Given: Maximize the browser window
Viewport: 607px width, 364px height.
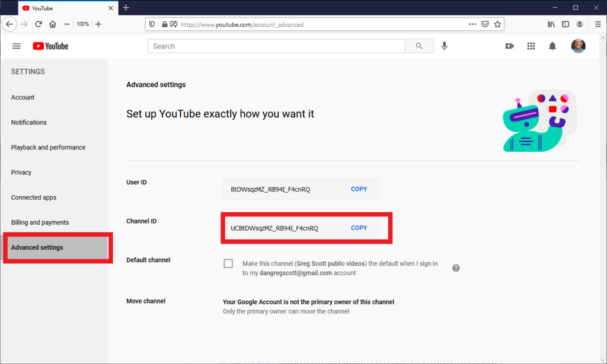Looking at the screenshot, I should 576,8.
